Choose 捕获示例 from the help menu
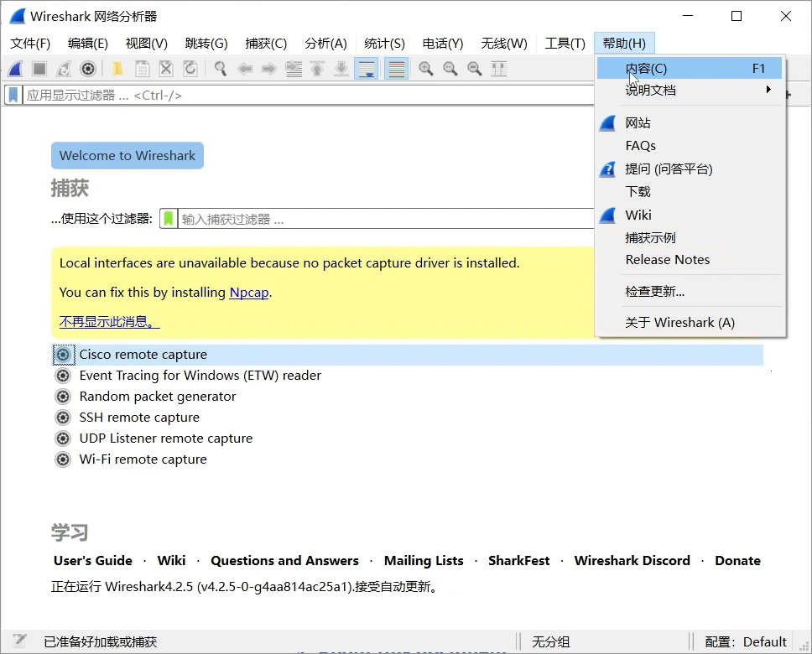812x654 pixels. coord(690,237)
